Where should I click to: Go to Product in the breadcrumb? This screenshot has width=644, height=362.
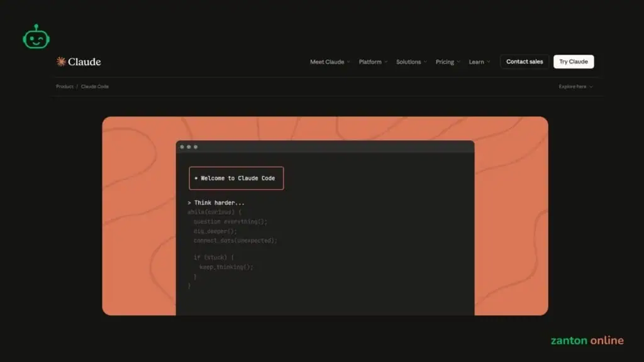pyautogui.click(x=65, y=87)
